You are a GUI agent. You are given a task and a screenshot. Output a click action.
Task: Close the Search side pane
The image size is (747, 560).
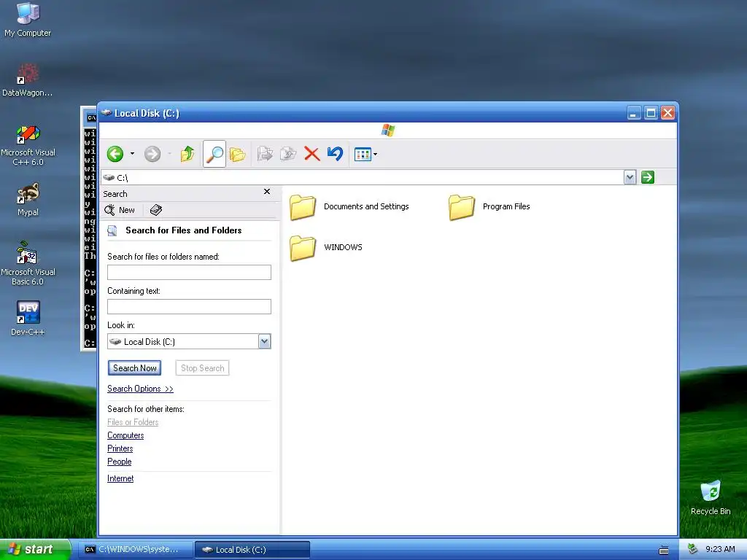point(267,192)
